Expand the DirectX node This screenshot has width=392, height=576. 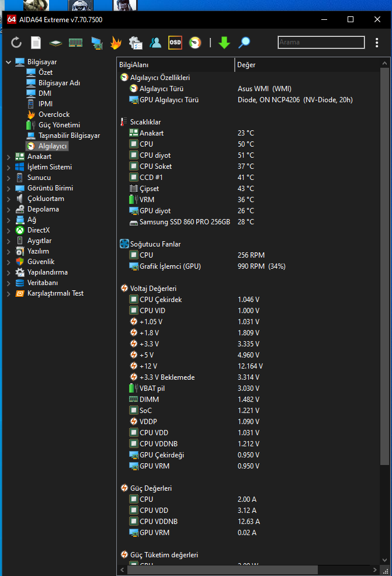(x=8, y=231)
